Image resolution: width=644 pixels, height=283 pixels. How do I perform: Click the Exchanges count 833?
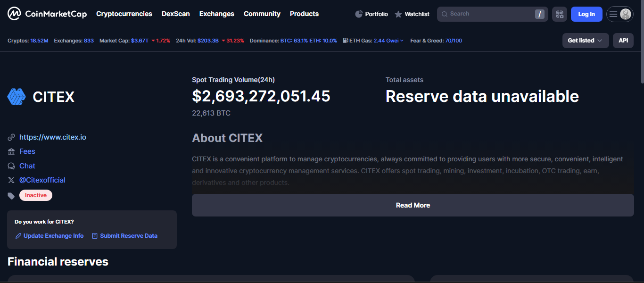coord(89,41)
